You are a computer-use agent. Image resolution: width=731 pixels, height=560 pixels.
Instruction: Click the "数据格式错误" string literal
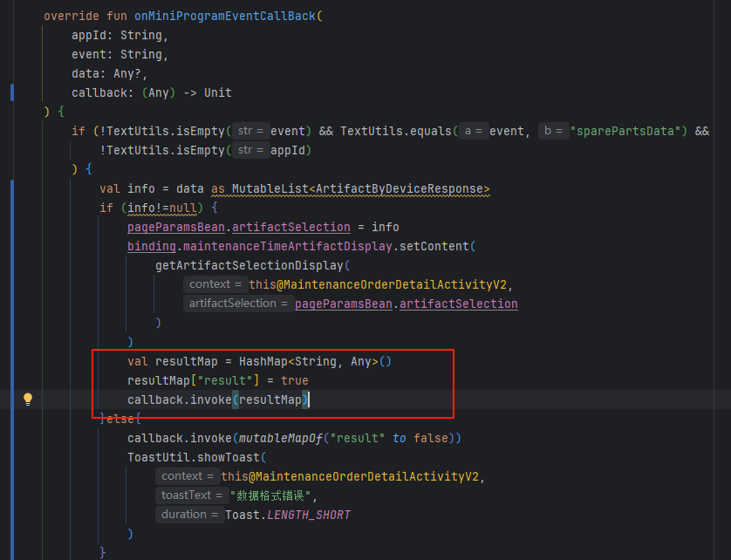tap(270, 495)
